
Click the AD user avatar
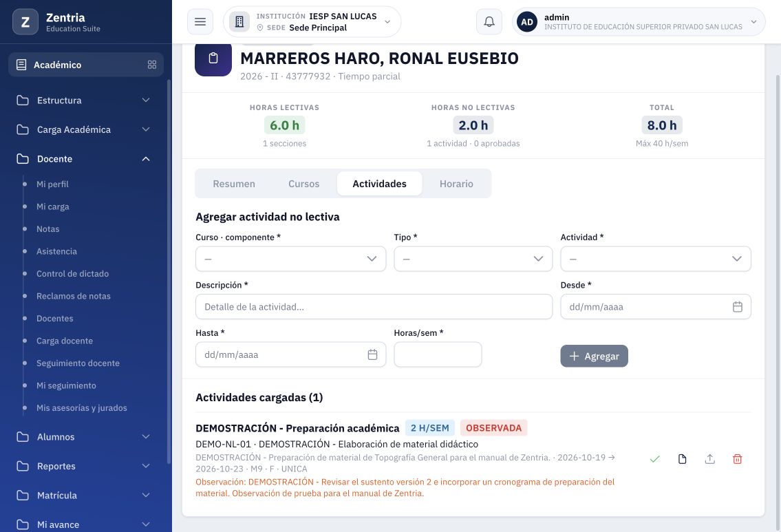click(x=527, y=22)
